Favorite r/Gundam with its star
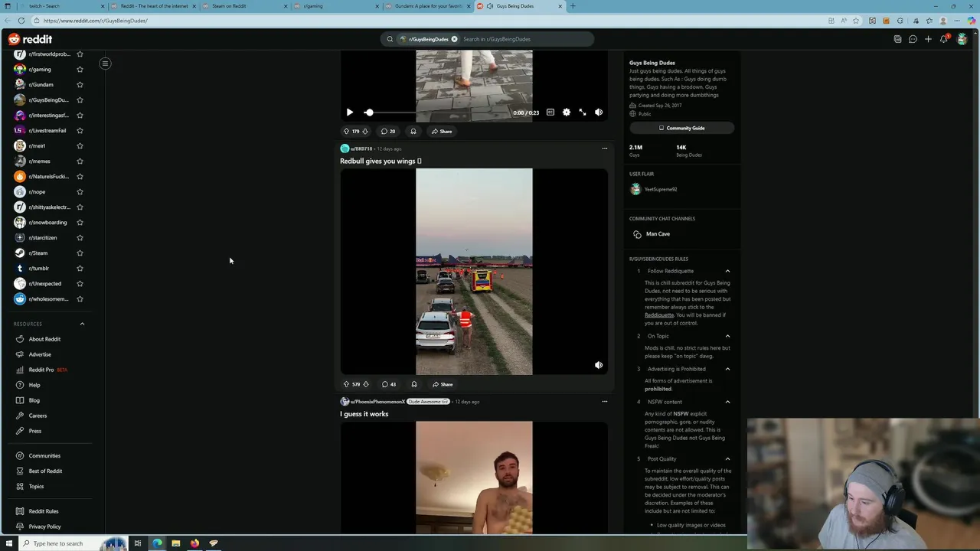 [80, 85]
